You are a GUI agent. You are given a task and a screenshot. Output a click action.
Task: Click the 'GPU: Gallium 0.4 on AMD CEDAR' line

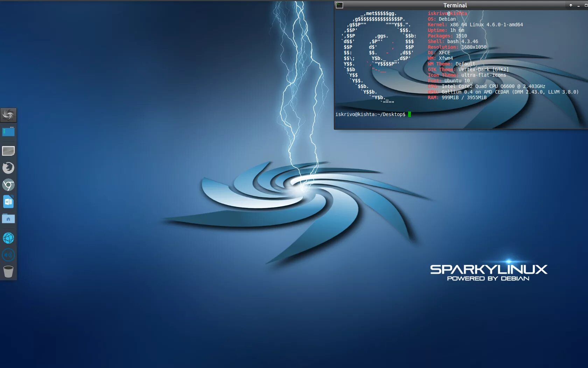click(x=503, y=92)
